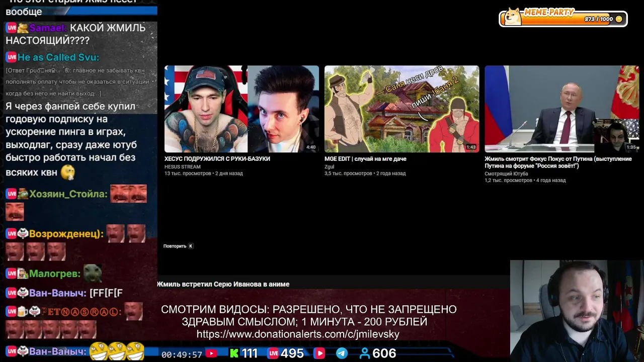The height and width of the screenshot is (362, 644).
Task: Click the red play icon beside Telegram
Action: (319, 353)
